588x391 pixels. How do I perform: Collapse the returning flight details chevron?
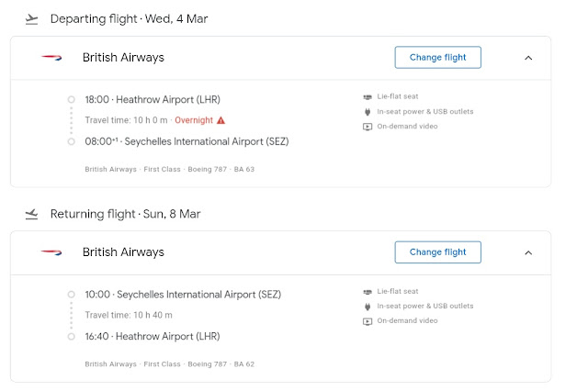point(528,252)
